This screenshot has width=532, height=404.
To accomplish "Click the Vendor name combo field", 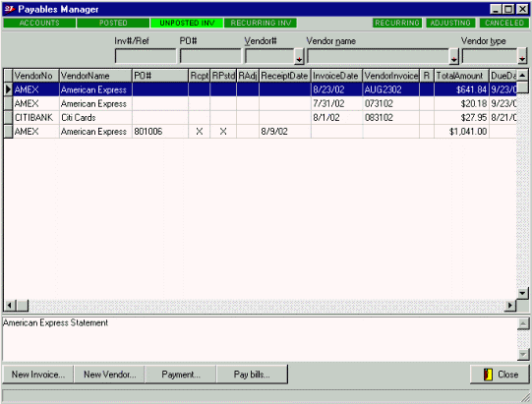I will [379, 56].
